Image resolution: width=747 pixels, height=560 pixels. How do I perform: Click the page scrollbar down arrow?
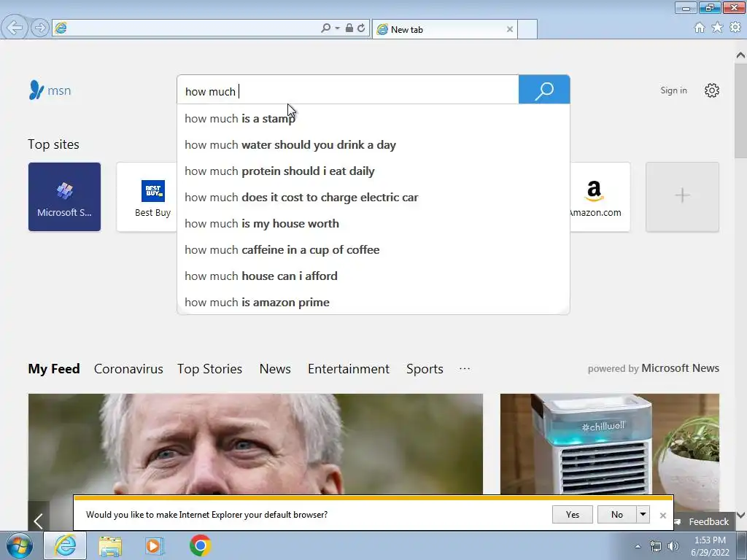coord(741,515)
